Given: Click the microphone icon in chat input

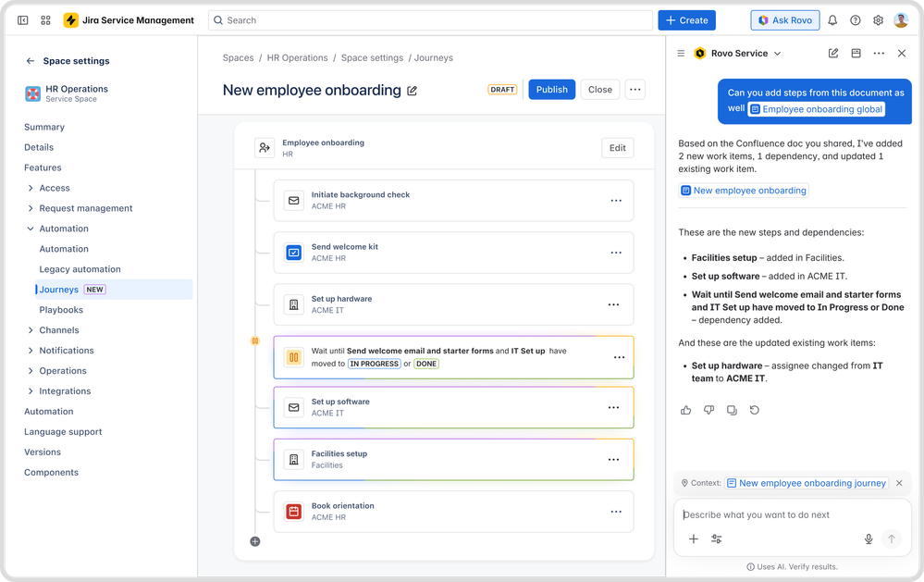Looking at the screenshot, I should [x=869, y=539].
